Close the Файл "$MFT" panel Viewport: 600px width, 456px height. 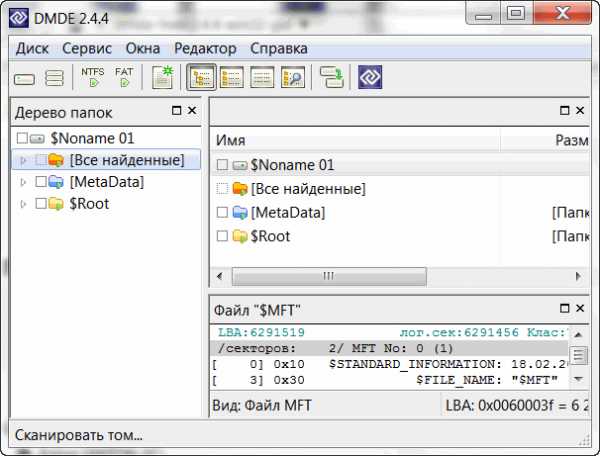(x=580, y=308)
